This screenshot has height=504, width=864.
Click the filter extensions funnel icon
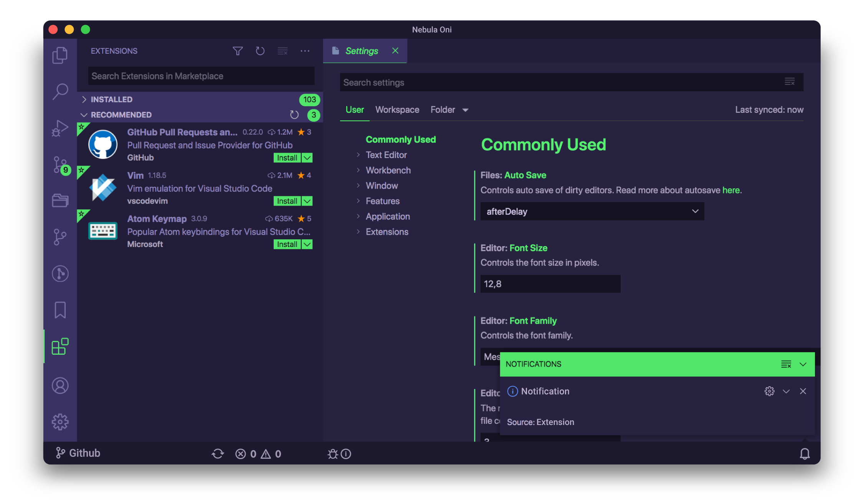(238, 51)
